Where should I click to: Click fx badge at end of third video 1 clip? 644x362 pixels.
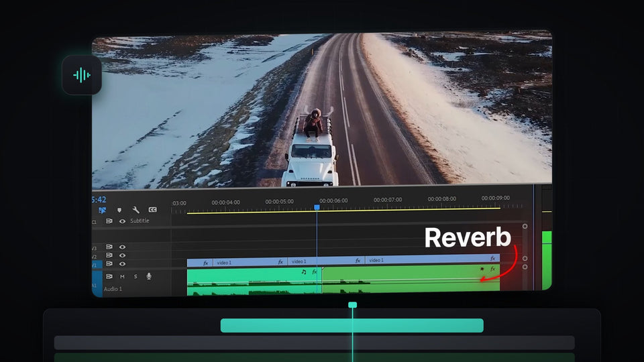click(358, 261)
